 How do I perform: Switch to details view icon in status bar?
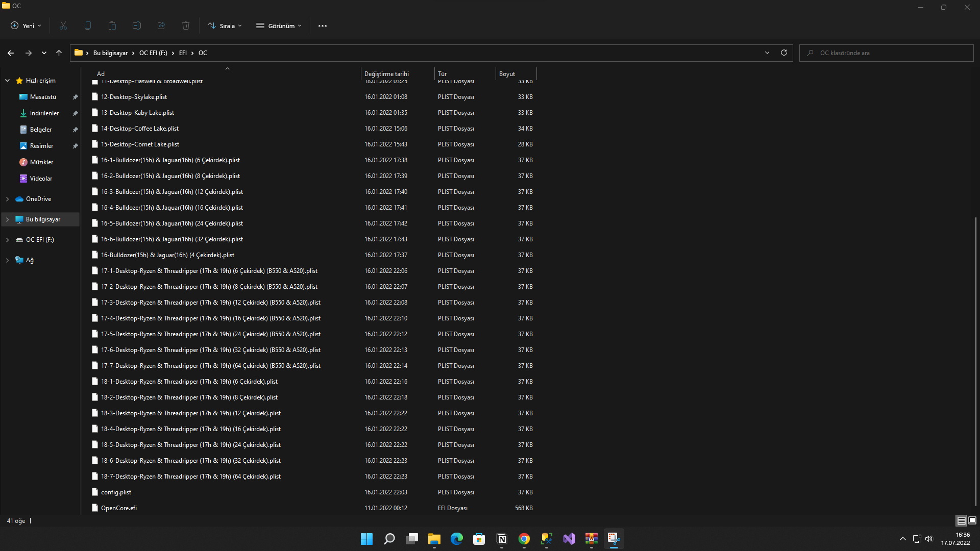coord(961,520)
